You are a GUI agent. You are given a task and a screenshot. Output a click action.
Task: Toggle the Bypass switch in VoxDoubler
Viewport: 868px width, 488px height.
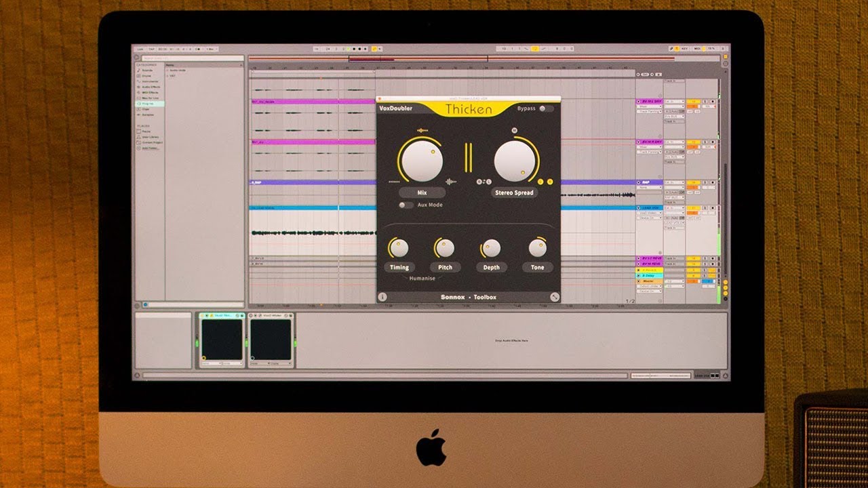click(546, 108)
